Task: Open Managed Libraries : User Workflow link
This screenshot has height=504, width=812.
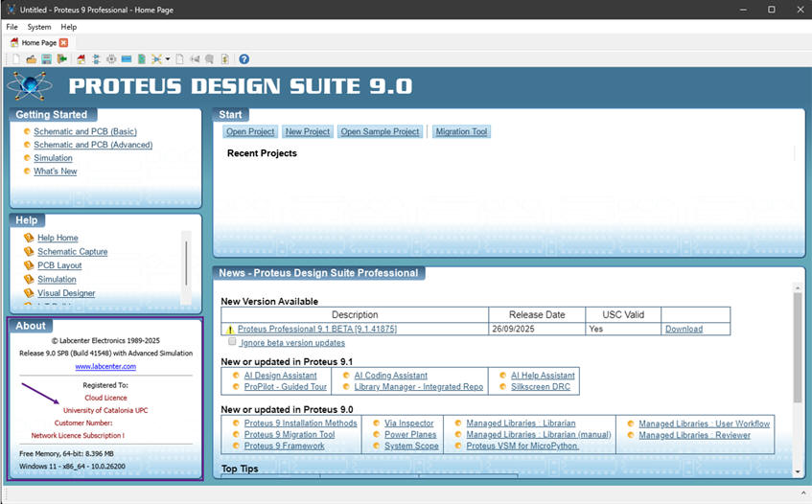Action: 705,424
